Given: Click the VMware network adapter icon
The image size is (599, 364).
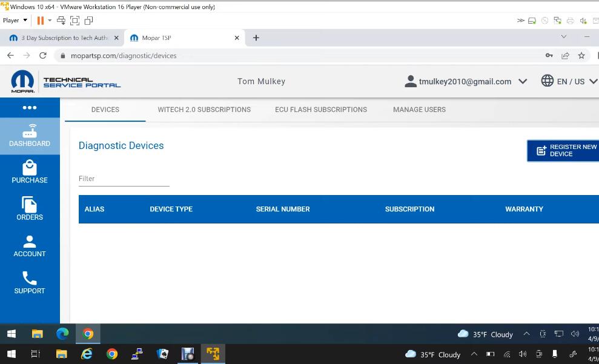Looking at the screenshot, I should [557, 21].
